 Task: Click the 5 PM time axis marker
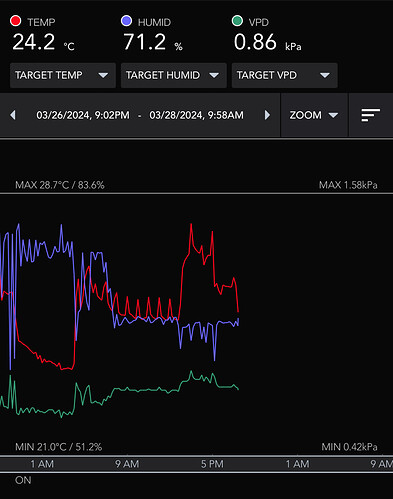click(212, 464)
